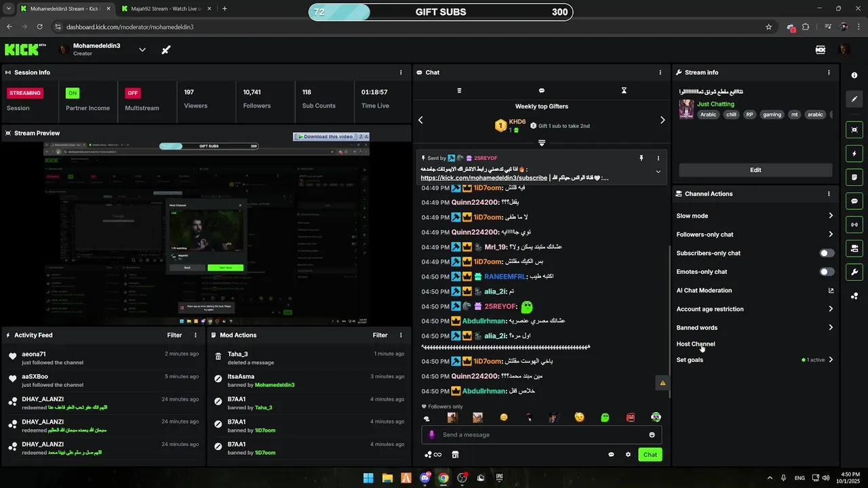868x488 pixels.
Task: Toggle Subscribers-only chat switch
Action: click(827, 253)
